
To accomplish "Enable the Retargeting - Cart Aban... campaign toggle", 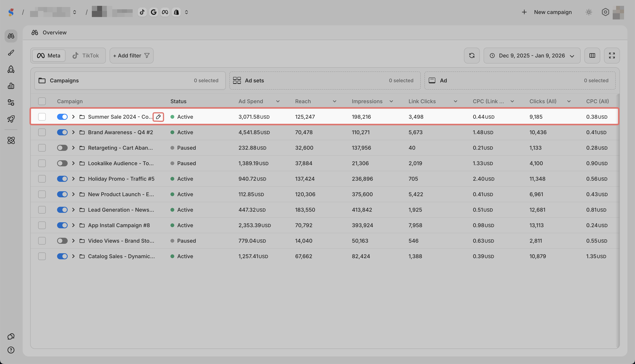I will [x=62, y=148].
